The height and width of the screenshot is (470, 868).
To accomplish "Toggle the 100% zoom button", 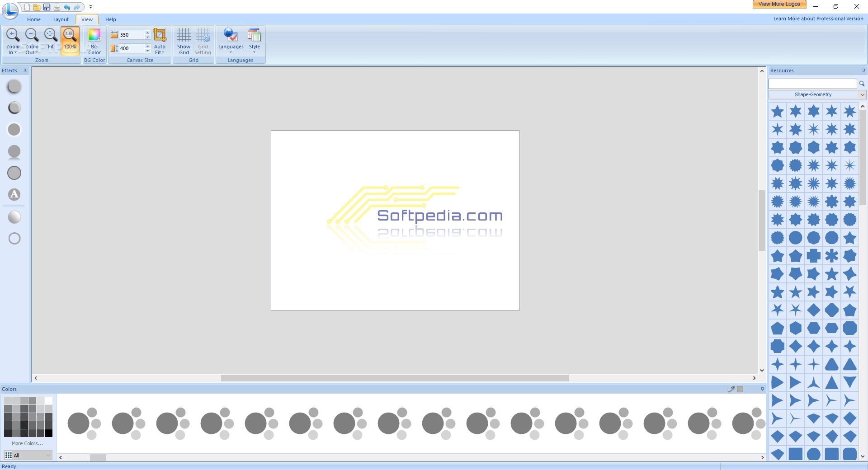I will [70, 41].
